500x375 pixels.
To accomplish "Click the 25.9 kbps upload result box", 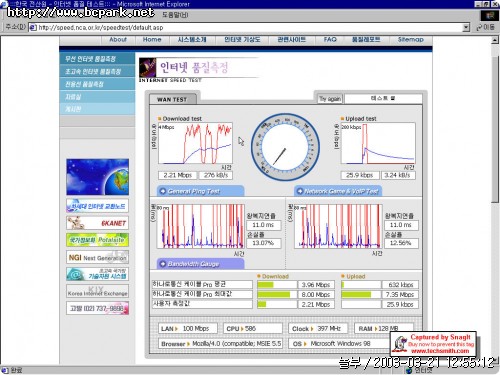I will point(360,175).
